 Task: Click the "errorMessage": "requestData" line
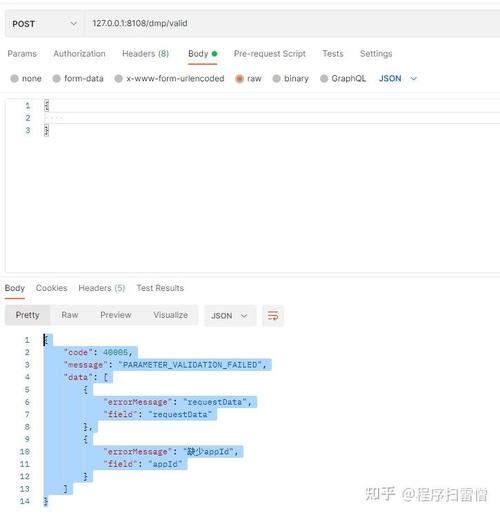point(177,402)
